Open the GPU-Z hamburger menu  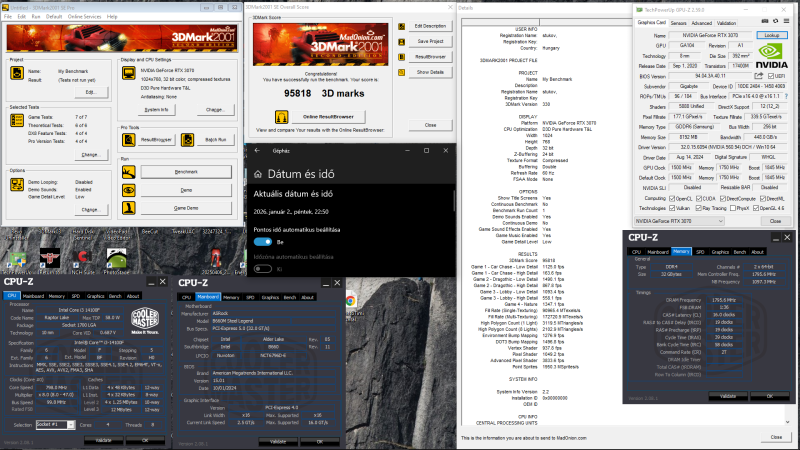786,21
